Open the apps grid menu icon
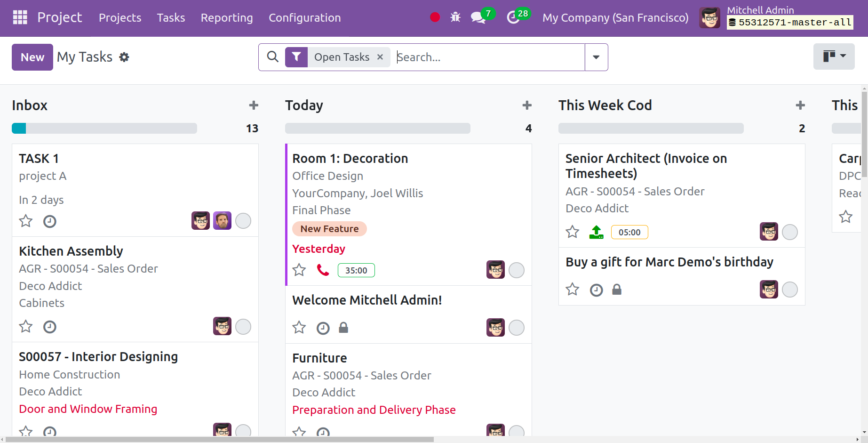 click(x=20, y=17)
